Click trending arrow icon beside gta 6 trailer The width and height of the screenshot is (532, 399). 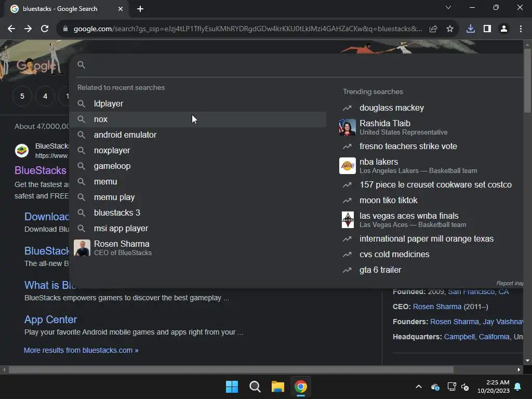pos(347,270)
